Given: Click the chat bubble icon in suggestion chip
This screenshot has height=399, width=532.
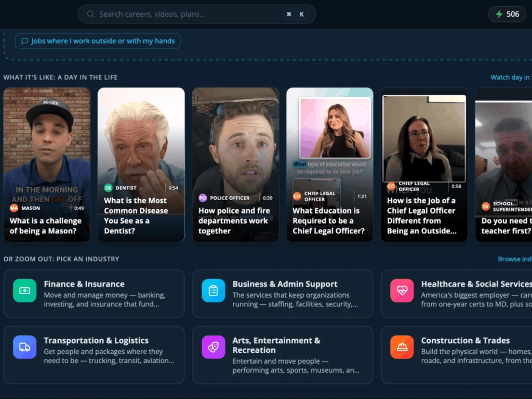Looking at the screenshot, I should 25,41.
